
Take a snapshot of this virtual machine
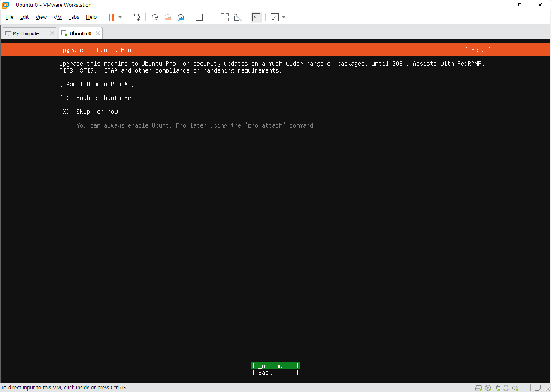154,17
